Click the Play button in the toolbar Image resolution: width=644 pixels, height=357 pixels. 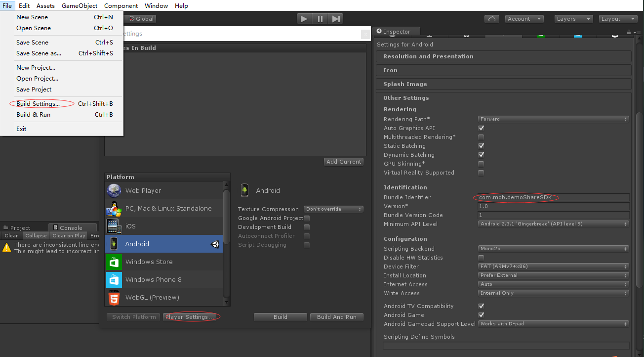304,19
